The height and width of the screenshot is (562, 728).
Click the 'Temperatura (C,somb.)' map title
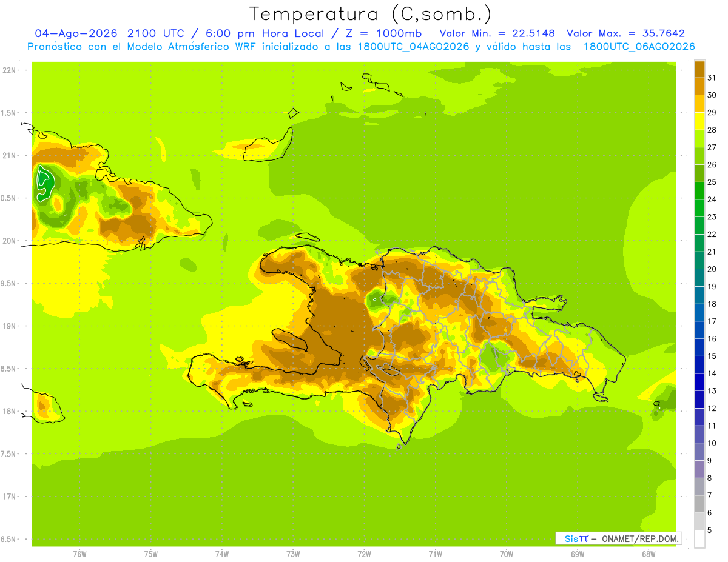tap(370, 14)
